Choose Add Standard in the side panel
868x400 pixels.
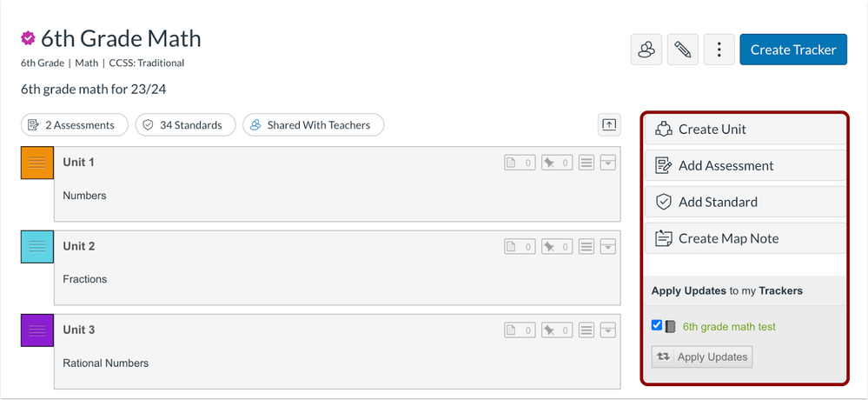[x=745, y=203]
